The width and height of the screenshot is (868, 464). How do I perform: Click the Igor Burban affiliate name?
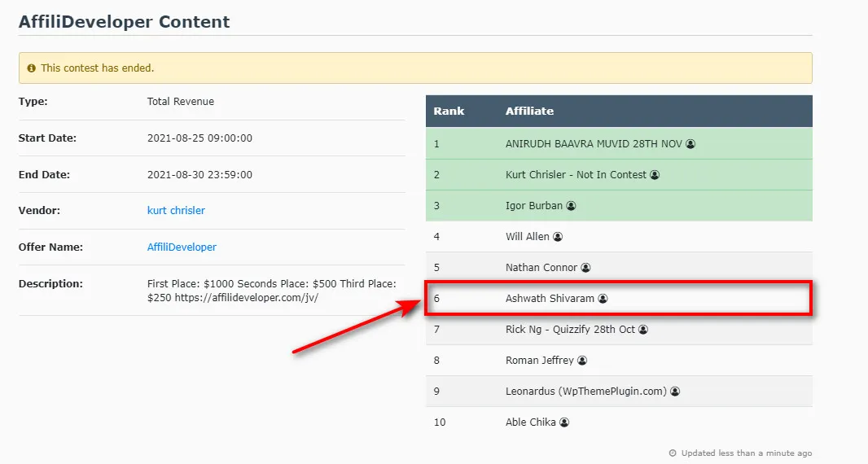point(533,206)
